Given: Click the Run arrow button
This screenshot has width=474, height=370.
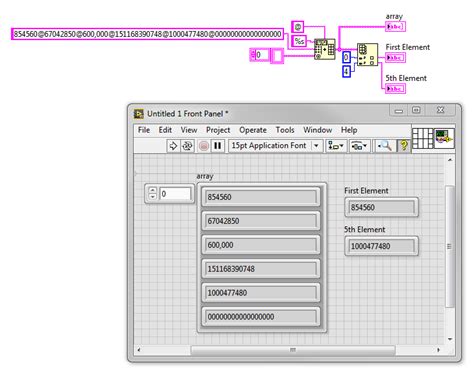Looking at the screenshot, I should [173, 146].
